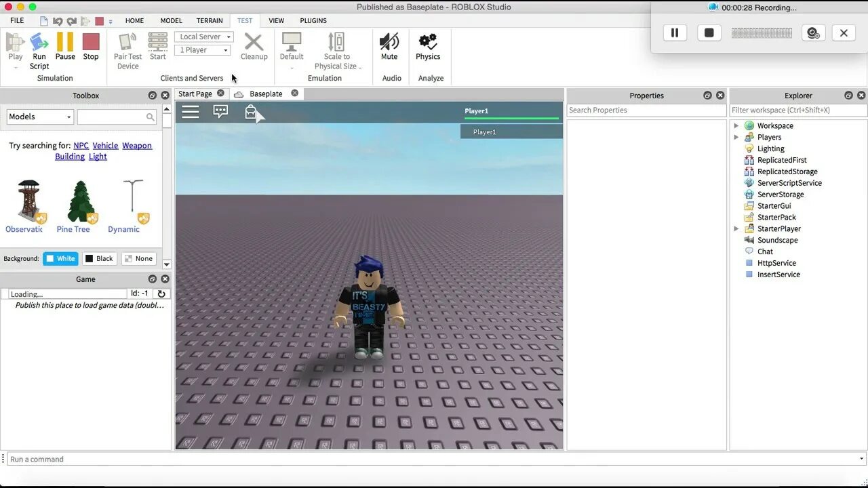Undock the Explorer panel
Image resolution: width=868 pixels, height=488 pixels.
tap(848, 96)
